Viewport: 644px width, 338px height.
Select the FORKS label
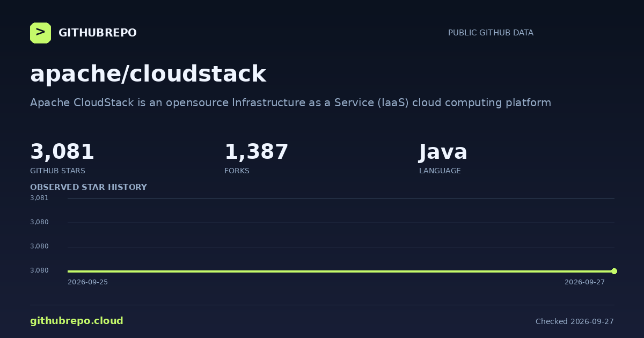(237, 171)
